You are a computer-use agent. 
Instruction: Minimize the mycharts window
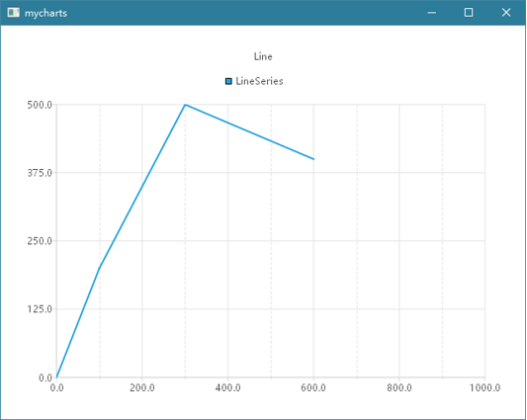coord(432,13)
